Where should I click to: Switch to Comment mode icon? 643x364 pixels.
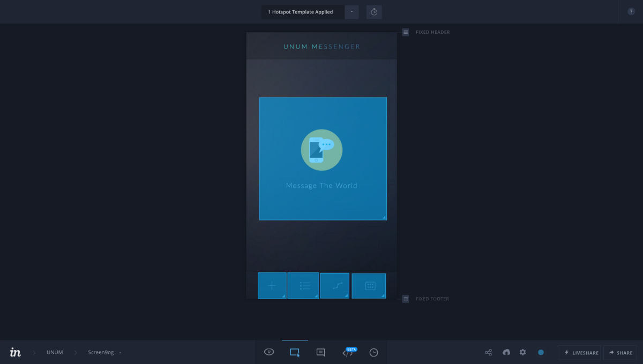tap(320, 352)
